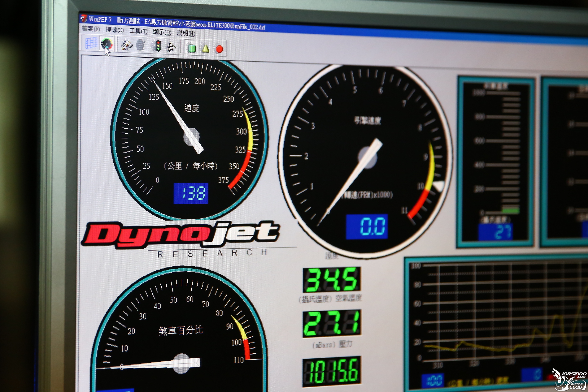Screen dimensions: 588x392
Task: Click the 空氣溫度 air temperature label
Action: pos(348,298)
